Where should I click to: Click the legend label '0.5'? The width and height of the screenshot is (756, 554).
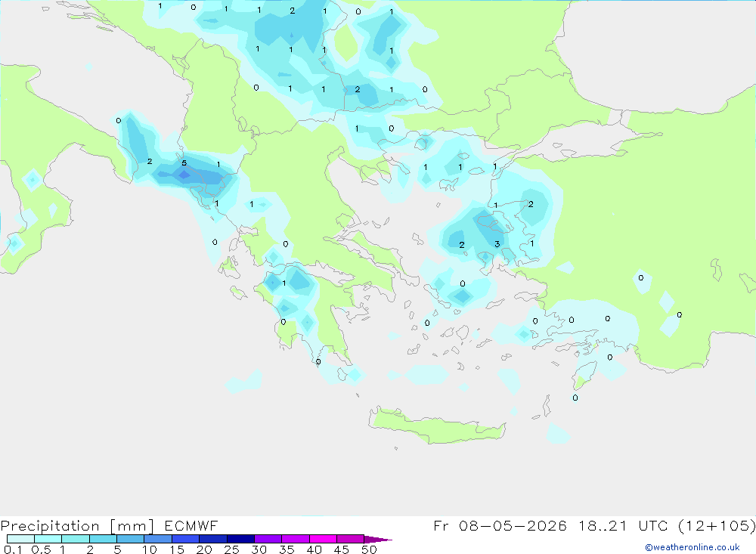[x=41, y=549]
